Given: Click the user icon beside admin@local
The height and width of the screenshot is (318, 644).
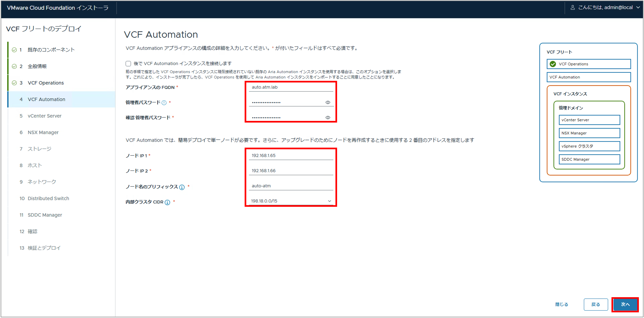Looking at the screenshot, I should [572, 7].
